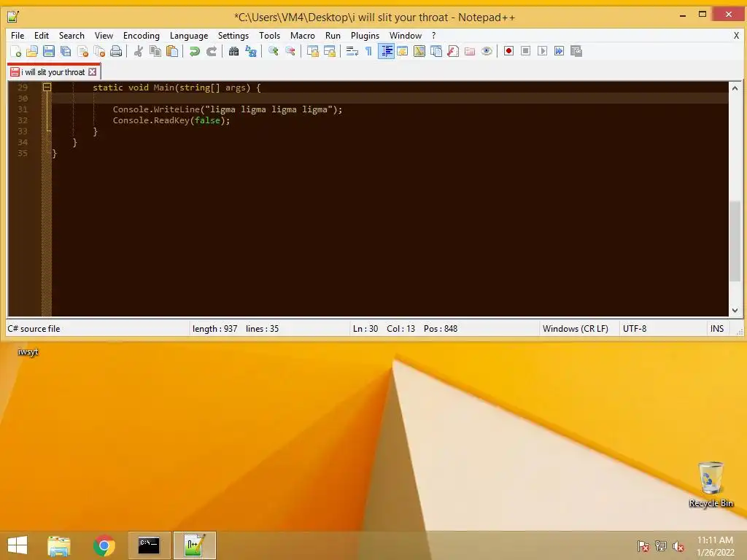
Task: Open the Run menu
Action: (x=333, y=36)
